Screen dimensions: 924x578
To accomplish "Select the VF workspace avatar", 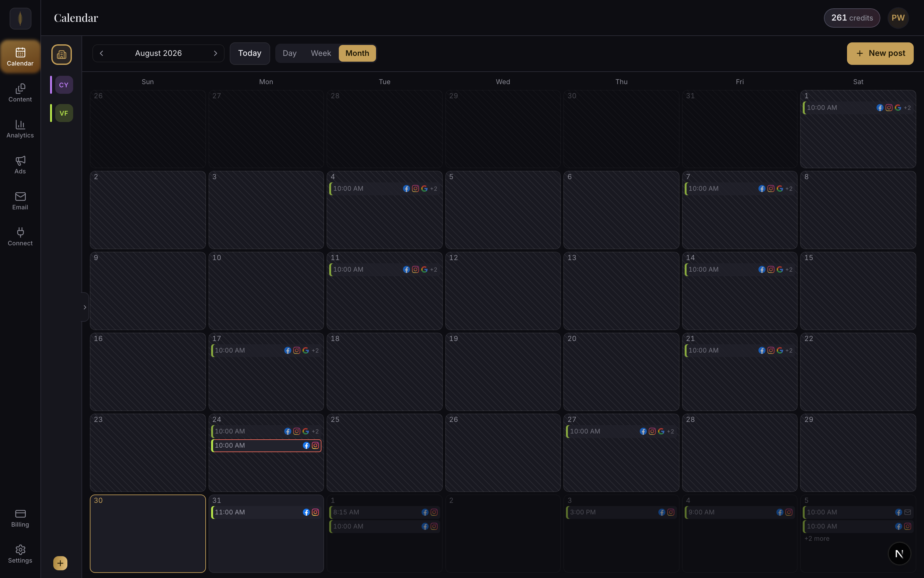I will click(64, 113).
